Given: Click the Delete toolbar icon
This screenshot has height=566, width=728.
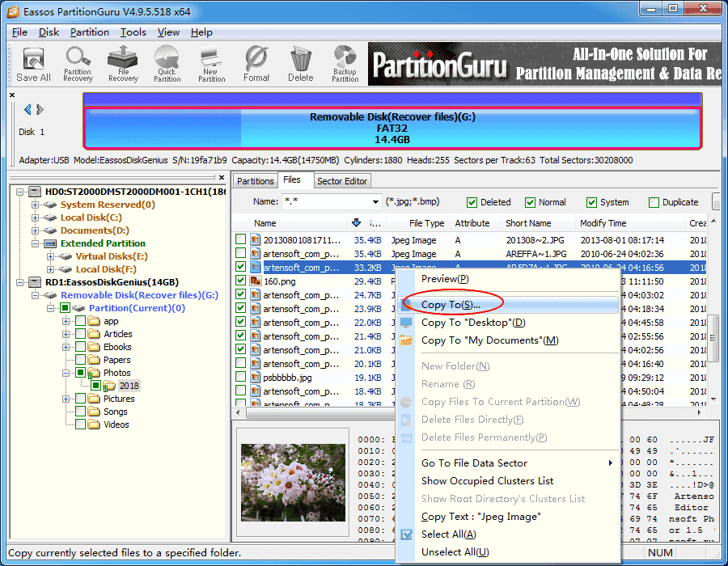Looking at the screenshot, I should coord(300,65).
